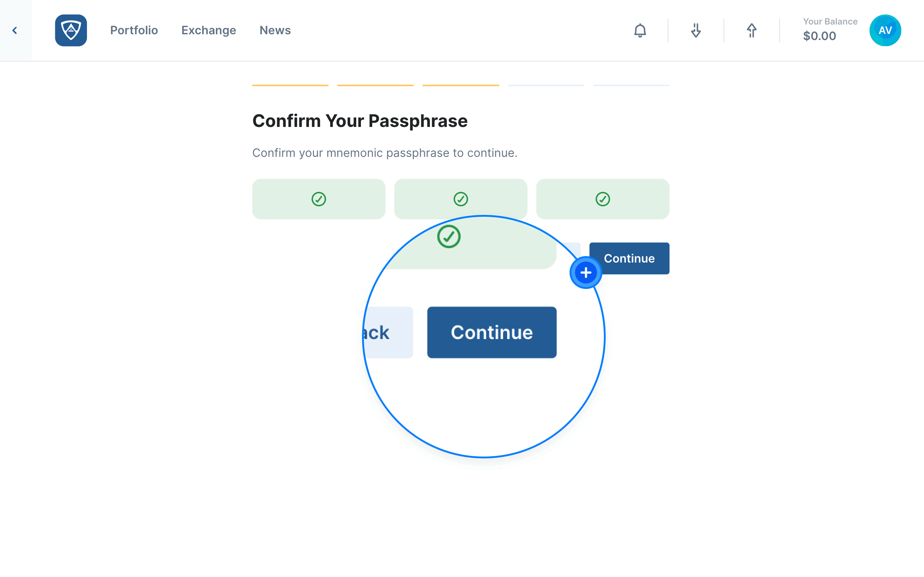924x577 pixels.
Task: Go to the Portfolio tab
Action: click(134, 30)
